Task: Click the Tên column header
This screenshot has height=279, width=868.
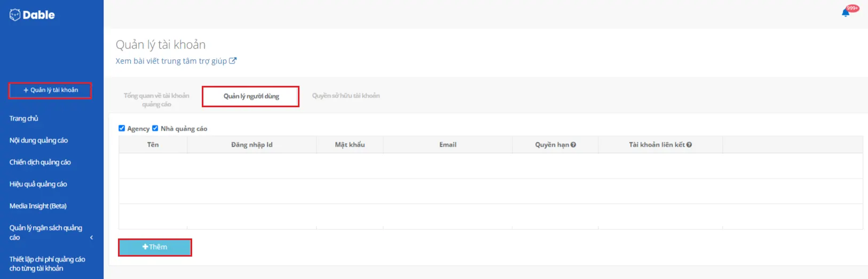Action: (153, 145)
